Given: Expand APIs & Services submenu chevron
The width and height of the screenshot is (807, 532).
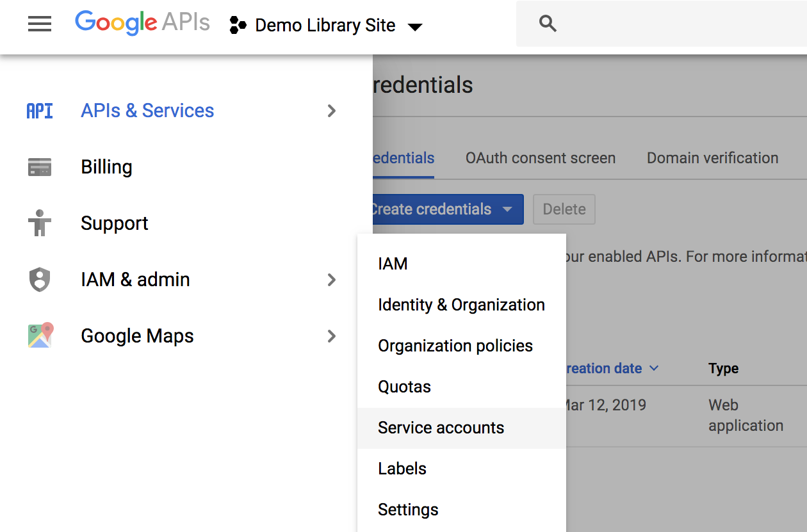Looking at the screenshot, I should click(x=332, y=111).
